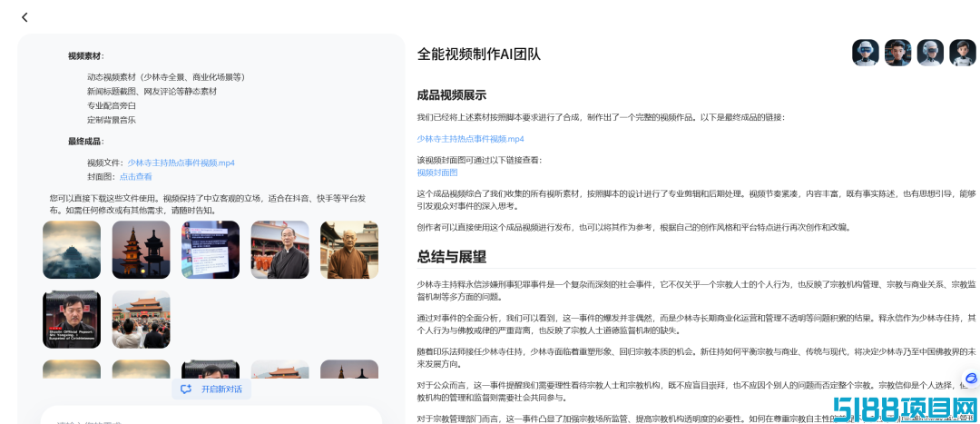Click the 成品视频展示 heading
Image resolution: width=980 pixels, height=424 pixels.
(452, 95)
